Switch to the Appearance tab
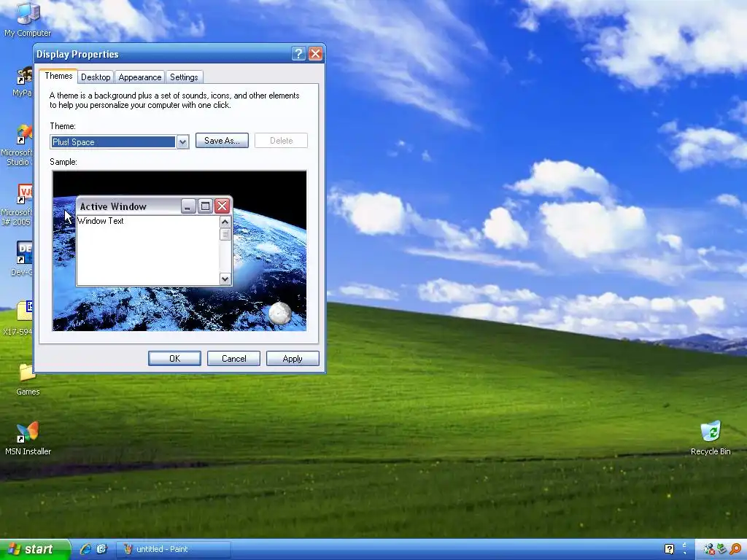The height and width of the screenshot is (560, 747). (140, 77)
